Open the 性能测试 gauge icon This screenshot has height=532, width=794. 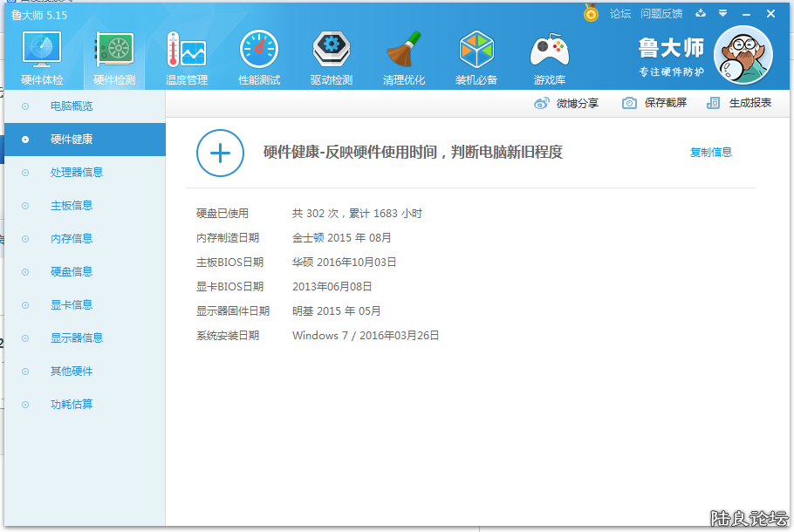coord(258,51)
